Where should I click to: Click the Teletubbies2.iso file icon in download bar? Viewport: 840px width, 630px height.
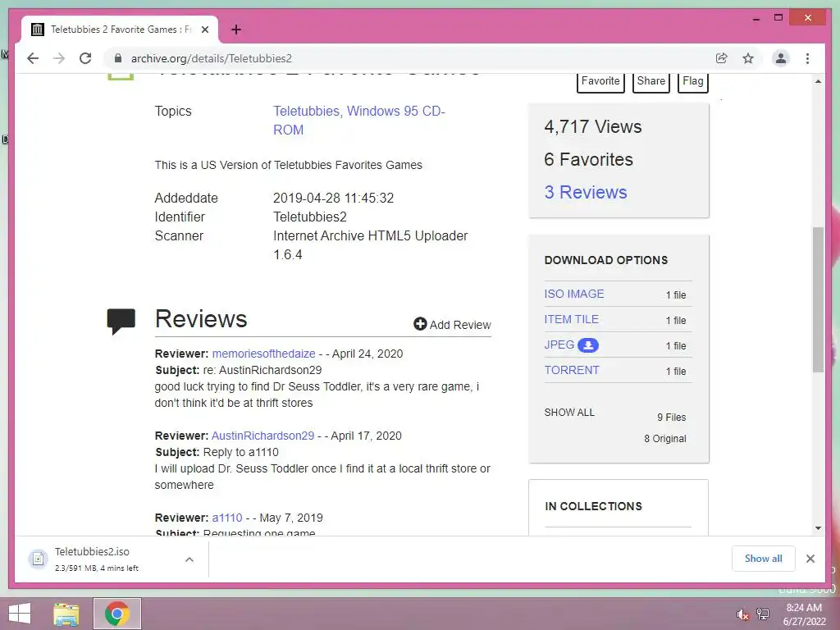[38, 559]
